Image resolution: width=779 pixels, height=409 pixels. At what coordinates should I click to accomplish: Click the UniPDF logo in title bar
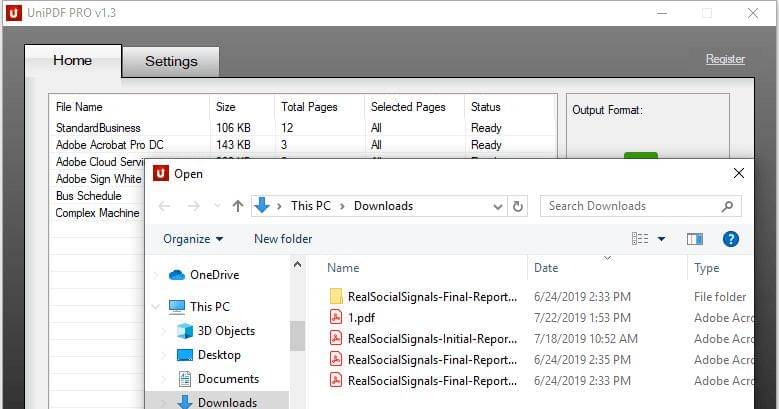tap(13, 12)
